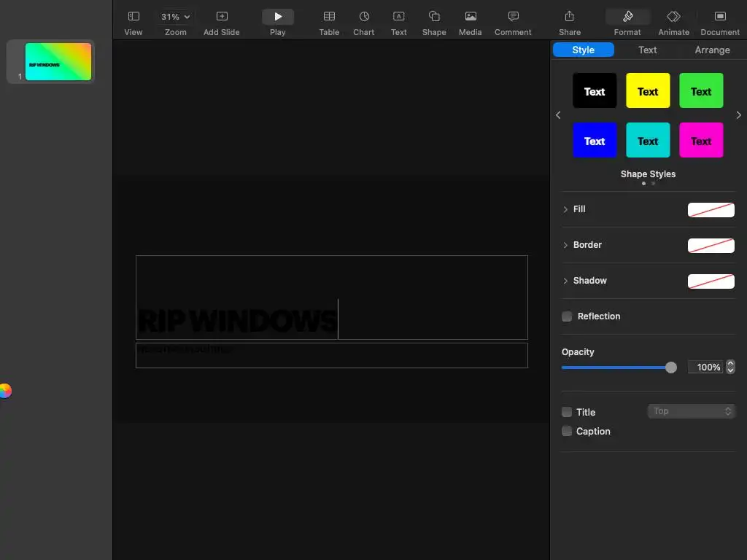The width and height of the screenshot is (747, 560).
Task: Insert a Table from the toolbar
Action: pos(329,23)
